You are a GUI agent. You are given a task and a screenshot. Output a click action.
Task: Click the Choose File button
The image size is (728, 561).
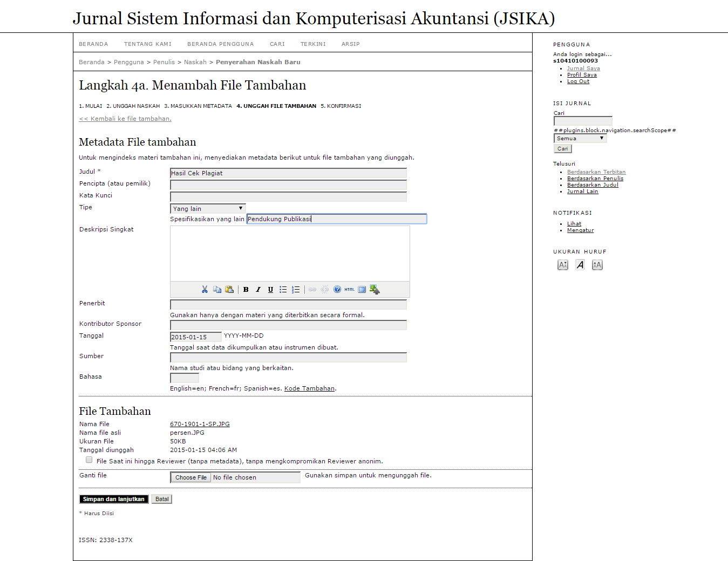coord(190,477)
